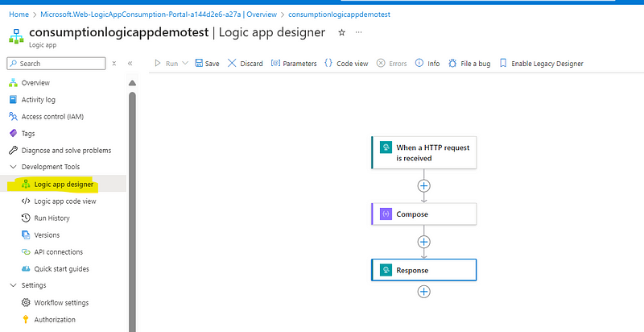Add step between trigger and Compose

pyautogui.click(x=424, y=185)
